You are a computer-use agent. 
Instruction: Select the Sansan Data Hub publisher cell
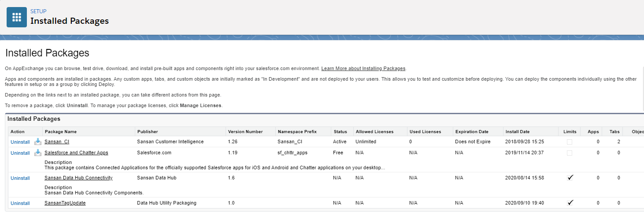[157, 178]
